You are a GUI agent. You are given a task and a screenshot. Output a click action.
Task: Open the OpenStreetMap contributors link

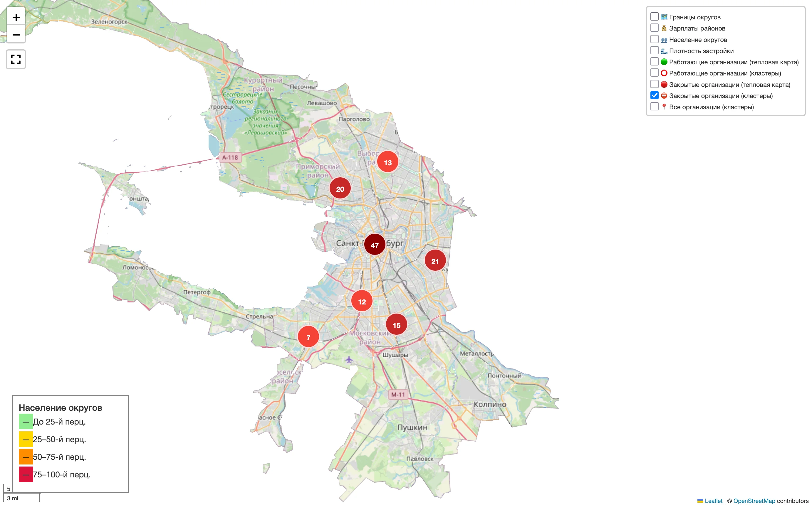[754, 501]
